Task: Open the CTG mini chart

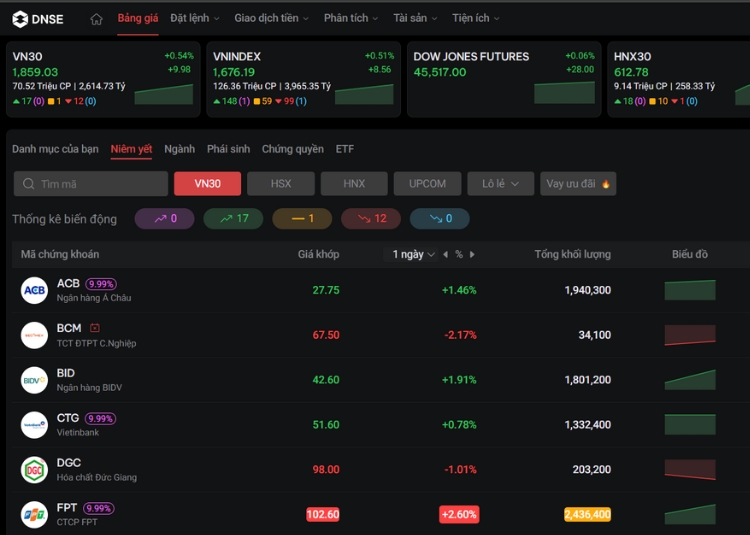Action: pyautogui.click(x=690, y=425)
